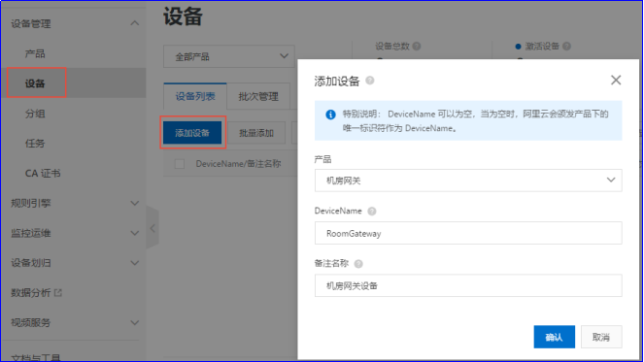
Task: Click the 备注名称 field containing 机房网关设备
Action: 468,285
